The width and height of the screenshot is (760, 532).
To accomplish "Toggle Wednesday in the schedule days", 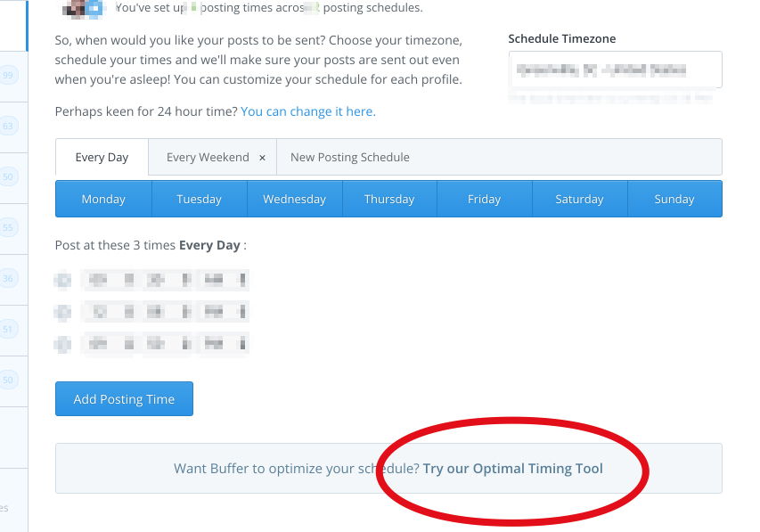I will point(295,199).
